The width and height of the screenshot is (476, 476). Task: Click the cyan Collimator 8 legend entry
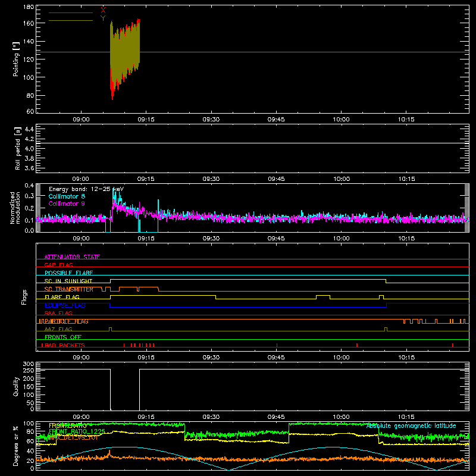[67, 196]
